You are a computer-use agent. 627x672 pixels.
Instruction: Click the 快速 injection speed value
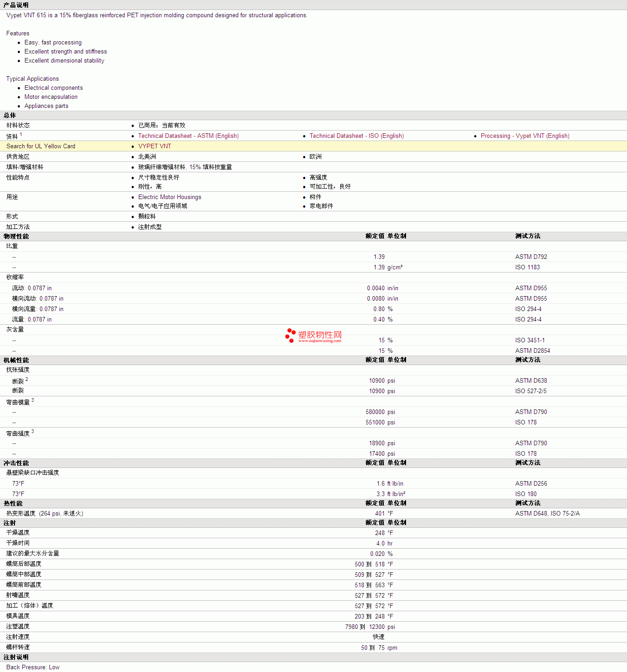pos(379,637)
